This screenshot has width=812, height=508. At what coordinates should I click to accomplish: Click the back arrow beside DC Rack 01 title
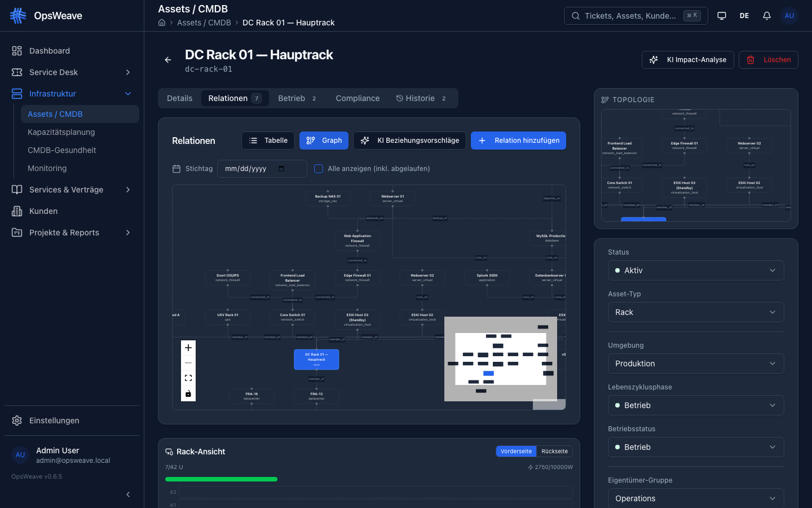point(168,60)
